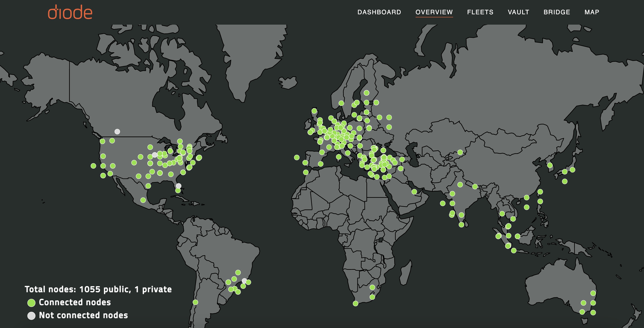
Task: Click the diode logo
Action: tap(70, 12)
